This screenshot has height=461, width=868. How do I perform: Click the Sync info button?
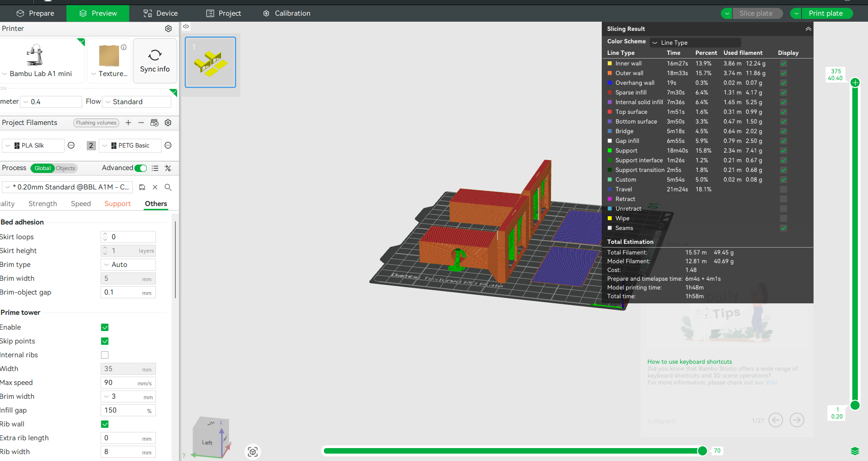tap(155, 61)
